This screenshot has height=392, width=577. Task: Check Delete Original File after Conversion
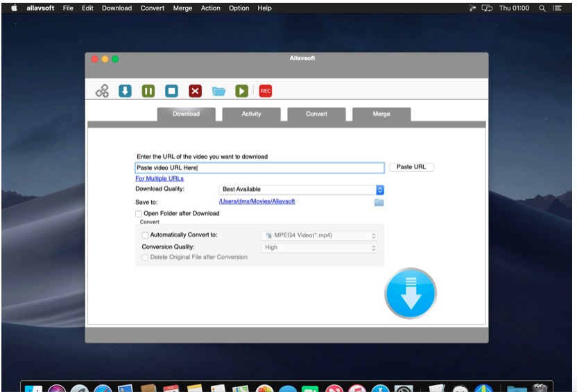pos(145,257)
